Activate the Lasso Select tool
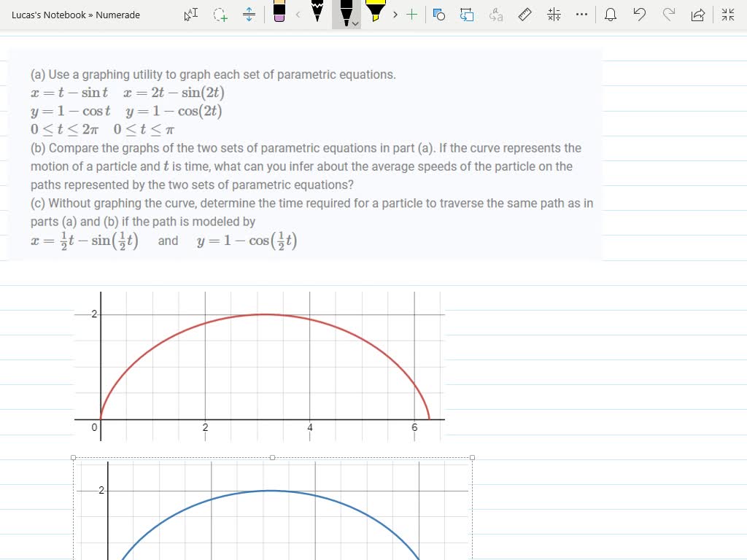The image size is (747, 560). (x=220, y=15)
